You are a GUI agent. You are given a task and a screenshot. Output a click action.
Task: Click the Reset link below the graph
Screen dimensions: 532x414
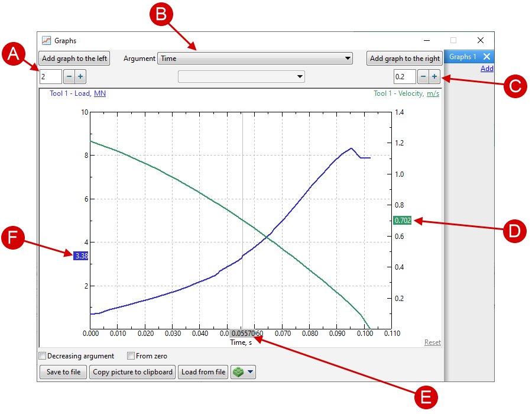click(x=432, y=342)
